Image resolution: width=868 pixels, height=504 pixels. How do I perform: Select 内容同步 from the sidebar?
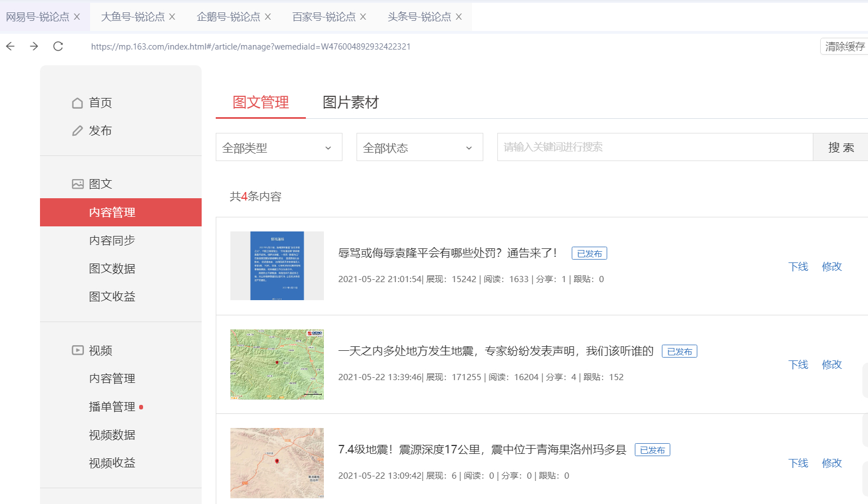[112, 240]
